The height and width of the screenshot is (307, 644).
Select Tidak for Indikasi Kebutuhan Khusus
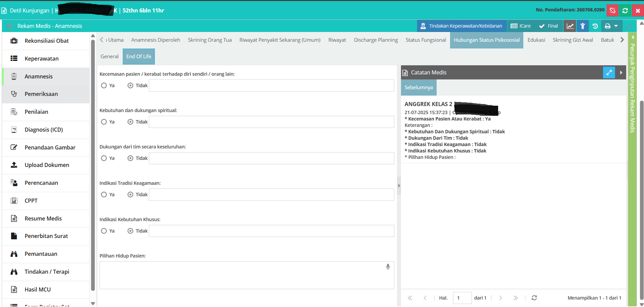[x=130, y=231]
